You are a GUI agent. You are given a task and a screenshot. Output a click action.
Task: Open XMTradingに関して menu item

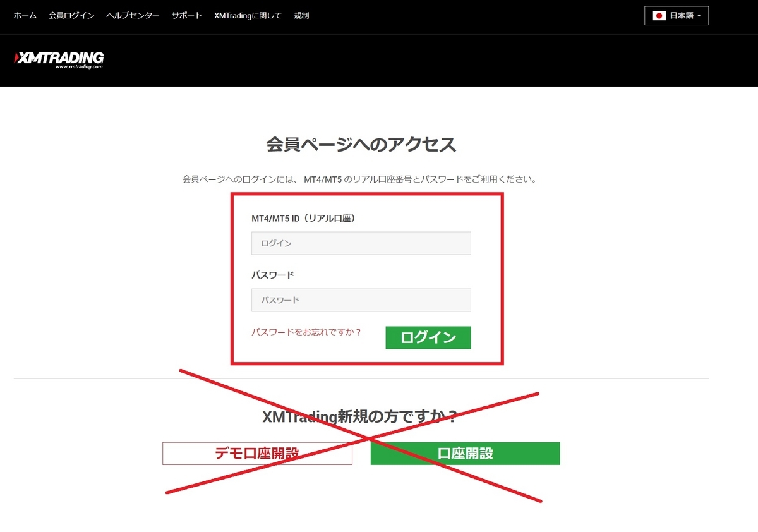(248, 16)
